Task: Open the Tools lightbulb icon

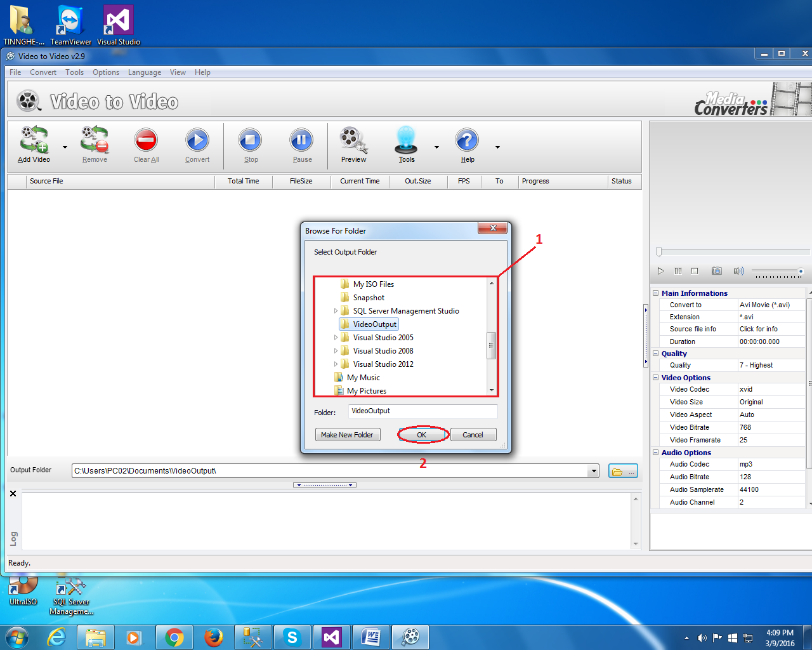Action: (406, 141)
